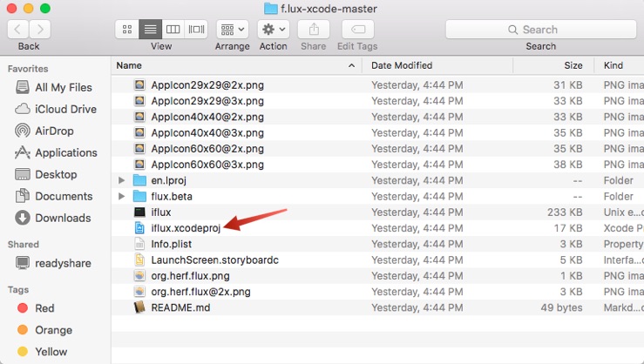Viewport: 644px width, 364px height.
Task: Select list view mode toggle
Action: tap(150, 29)
